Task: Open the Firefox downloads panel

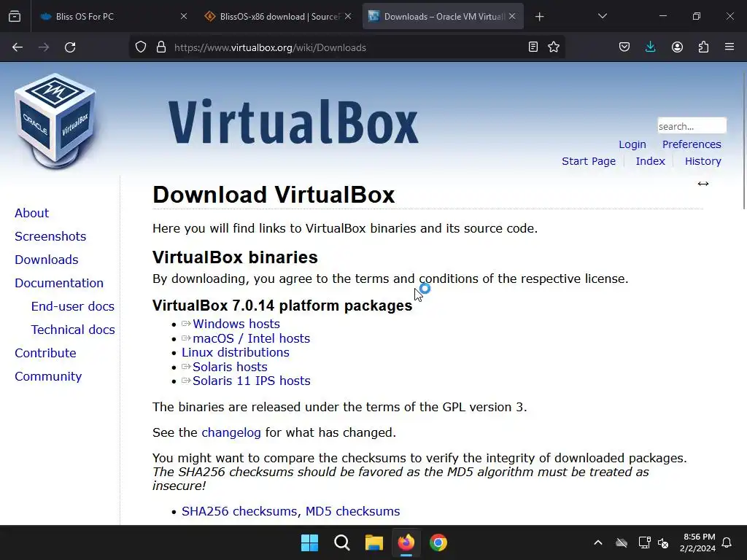Action: coord(650,47)
